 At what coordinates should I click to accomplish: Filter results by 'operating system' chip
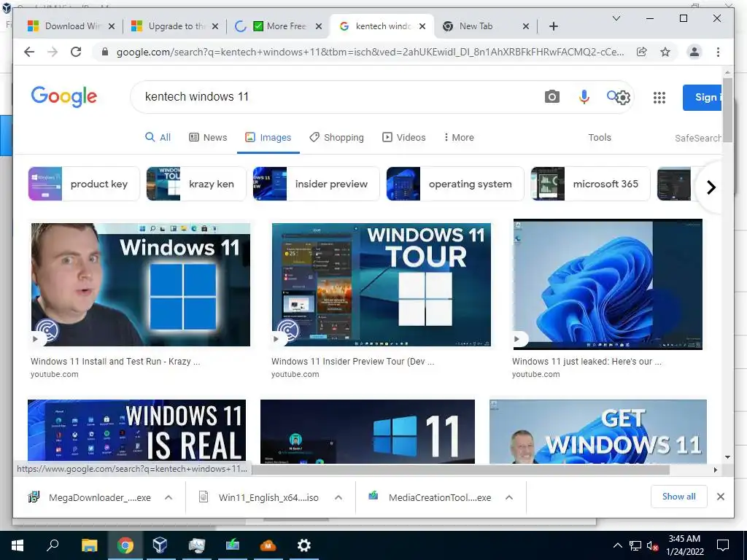pos(455,184)
